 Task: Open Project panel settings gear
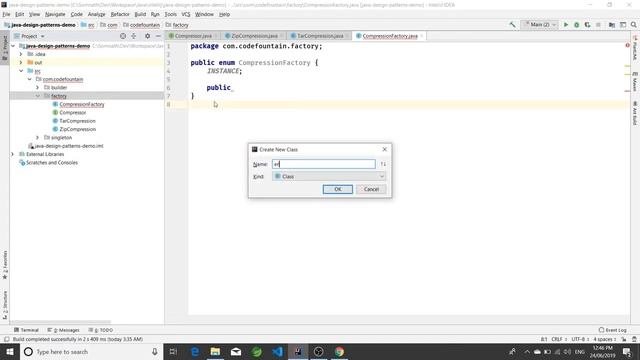pos(147,36)
